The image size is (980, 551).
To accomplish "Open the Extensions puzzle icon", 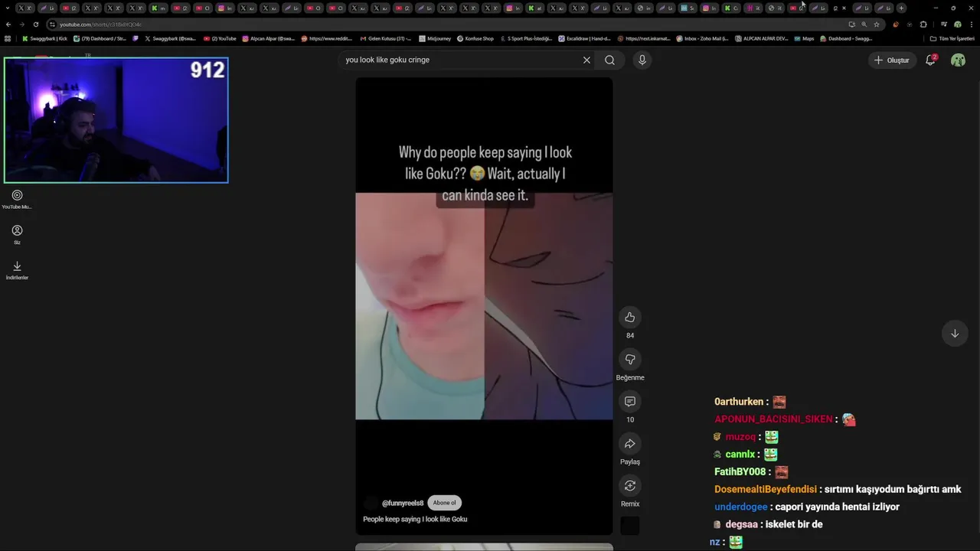I will 923,24.
